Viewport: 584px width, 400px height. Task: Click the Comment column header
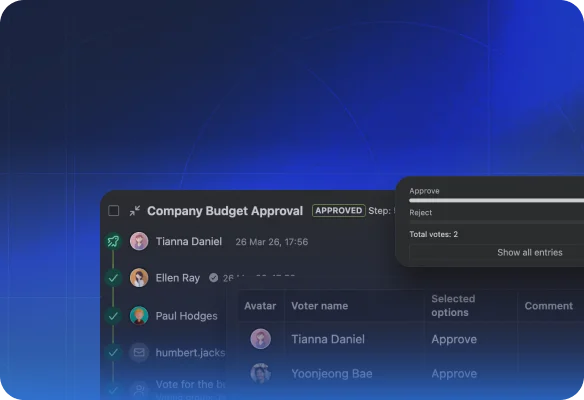click(549, 306)
